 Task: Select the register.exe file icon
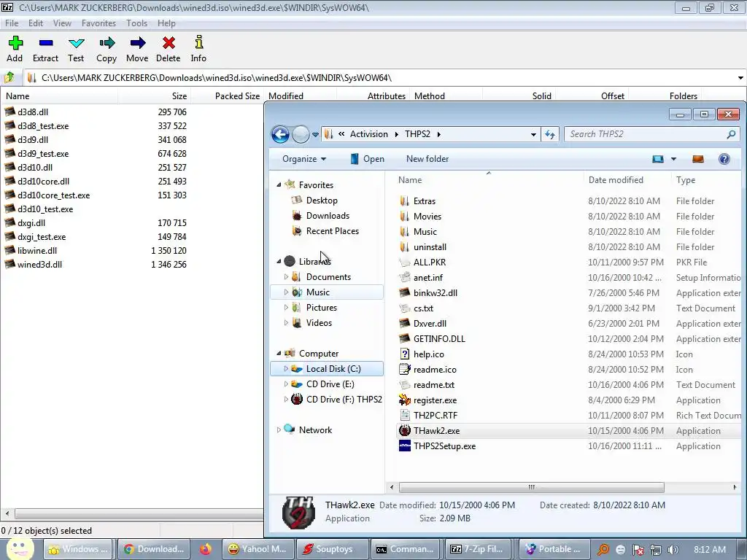click(404, 400)
